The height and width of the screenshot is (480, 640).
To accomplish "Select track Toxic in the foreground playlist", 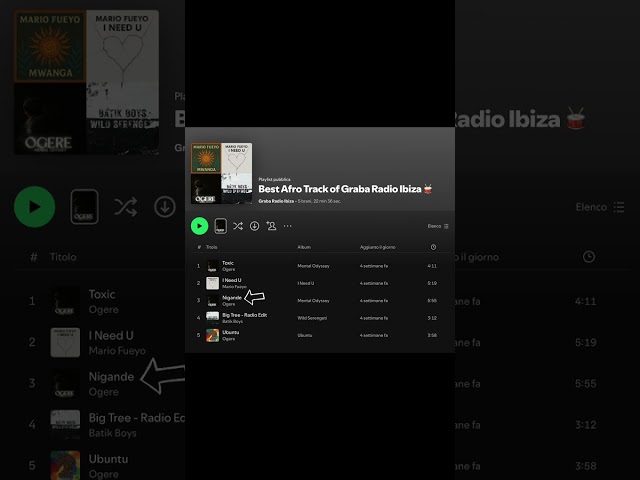I will [228, 263].
